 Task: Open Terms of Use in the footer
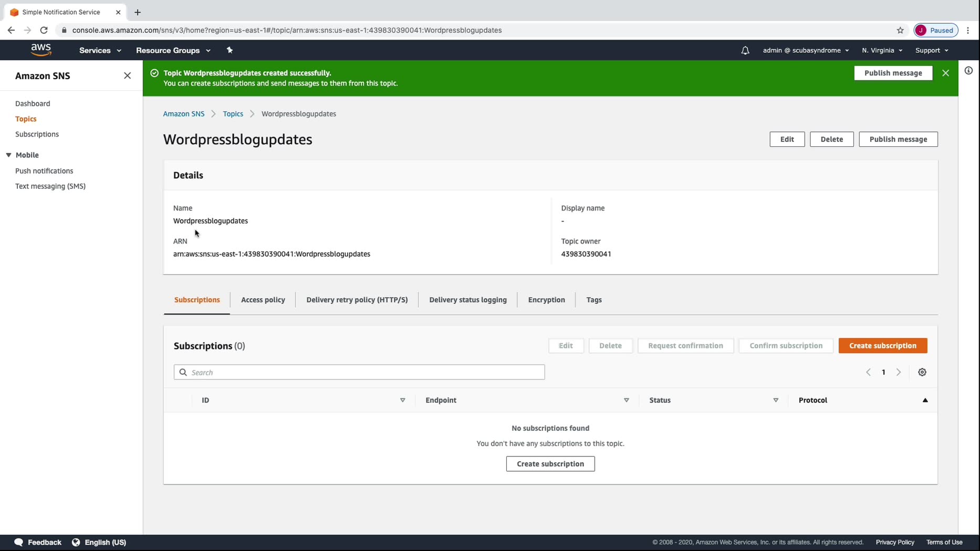coord(944,542)
